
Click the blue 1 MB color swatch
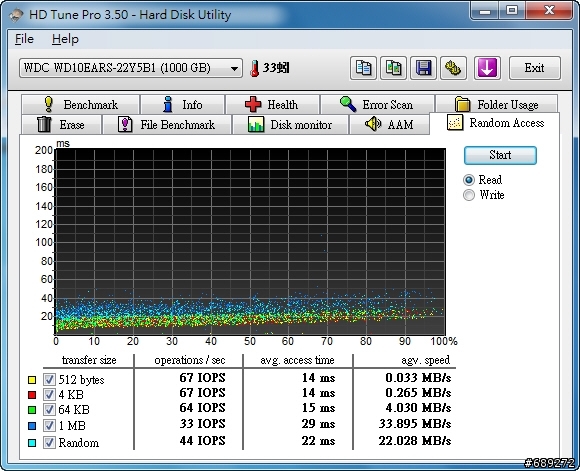pyautogui.click(x=32, y=426)
